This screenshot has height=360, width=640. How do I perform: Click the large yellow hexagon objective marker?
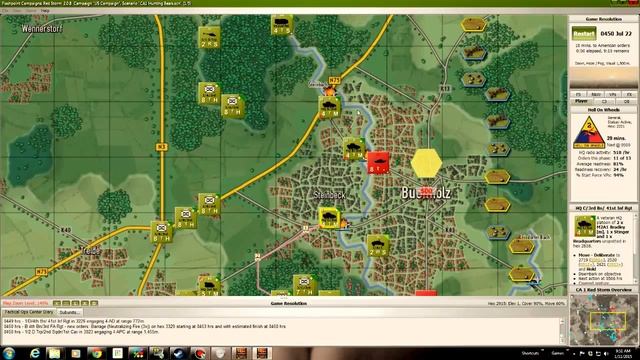point(426,163)
